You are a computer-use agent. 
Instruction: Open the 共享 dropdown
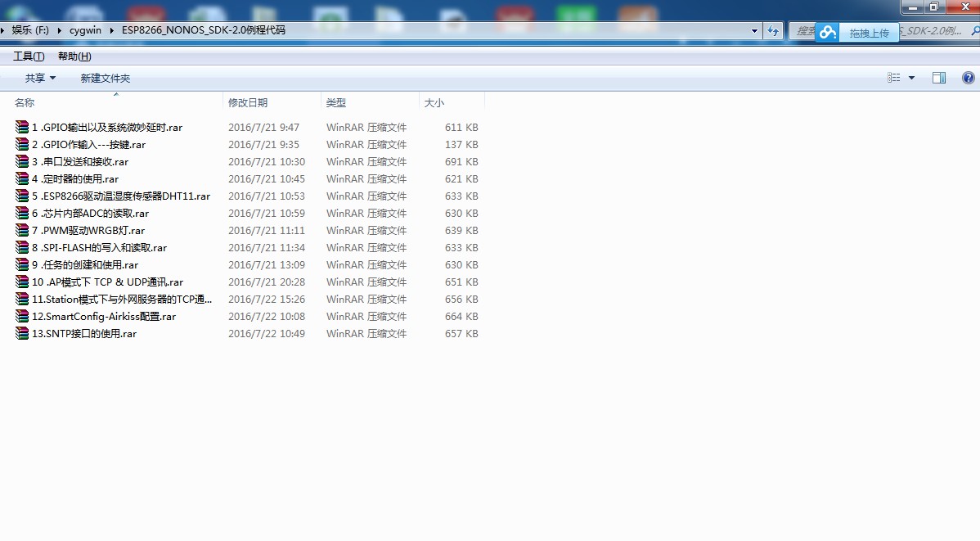coord(40,79)
